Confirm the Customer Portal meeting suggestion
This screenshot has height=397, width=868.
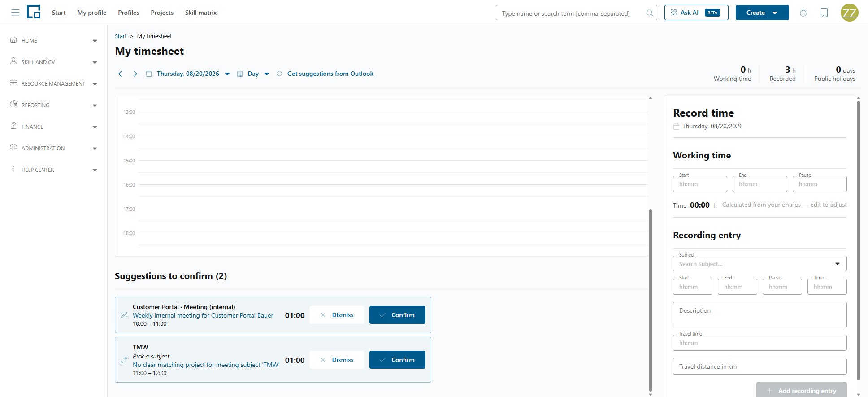pyautogui.click(x=397, y=315)
